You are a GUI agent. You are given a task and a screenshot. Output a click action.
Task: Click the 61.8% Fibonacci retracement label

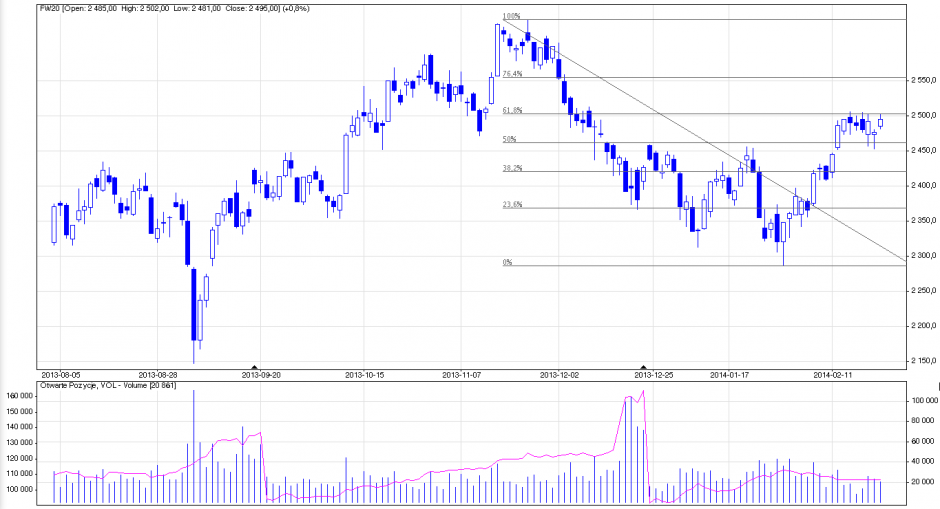(x=512, y=111)
